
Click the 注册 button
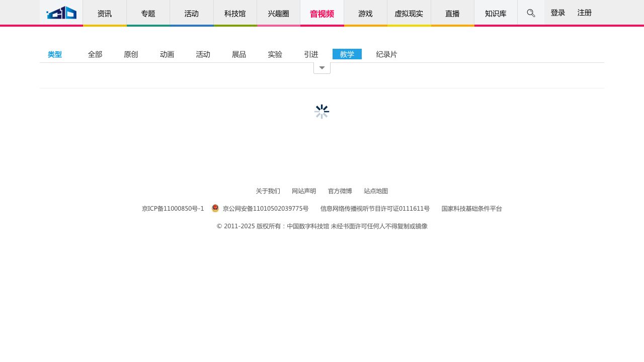(584, 13)
